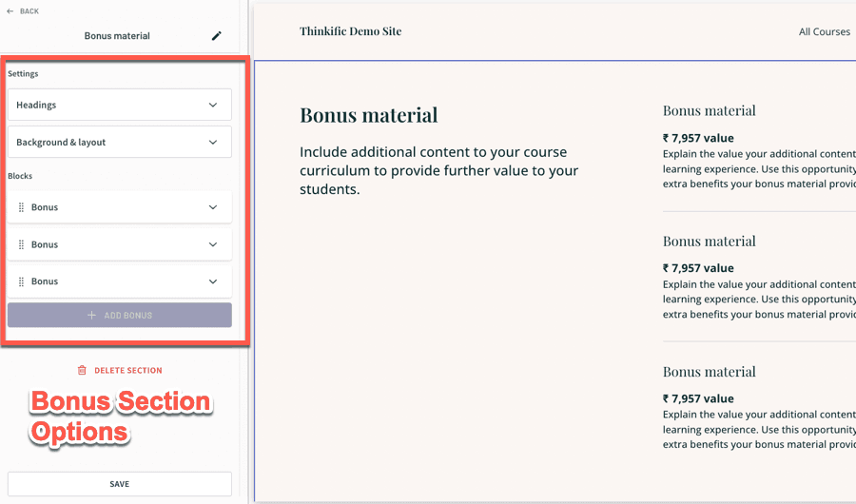Click the first Bonus material item title in preview
Screen dimensions: 856x504
[709, 110]
